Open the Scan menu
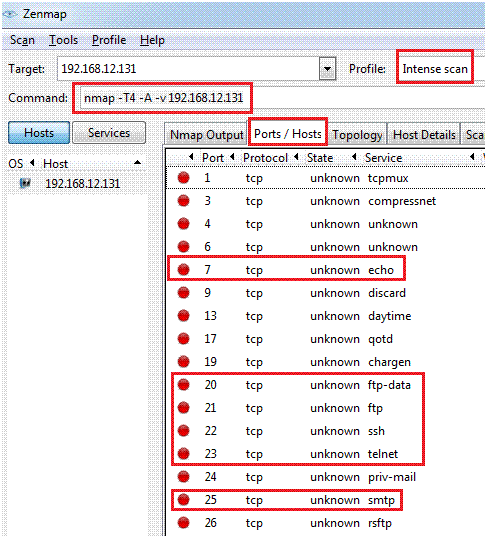The height and width of the screenshot is (538, 487). pyautogui.click(x=22, y=40)
